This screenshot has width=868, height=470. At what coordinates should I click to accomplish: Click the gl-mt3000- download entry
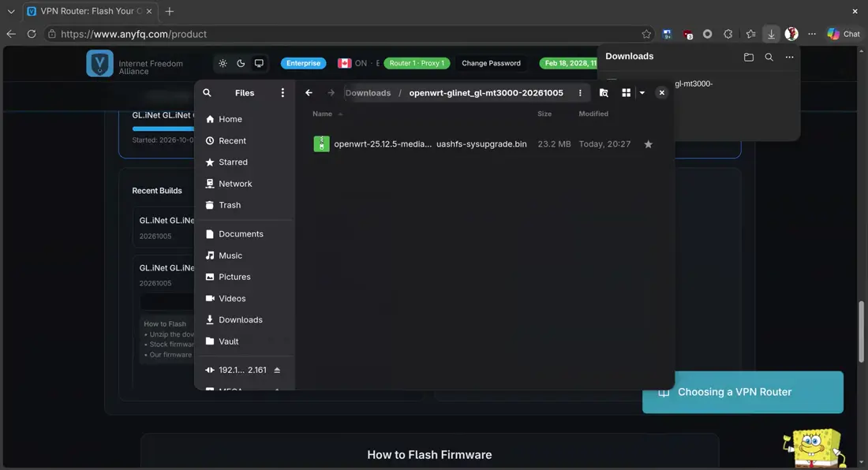pos(694,84)
